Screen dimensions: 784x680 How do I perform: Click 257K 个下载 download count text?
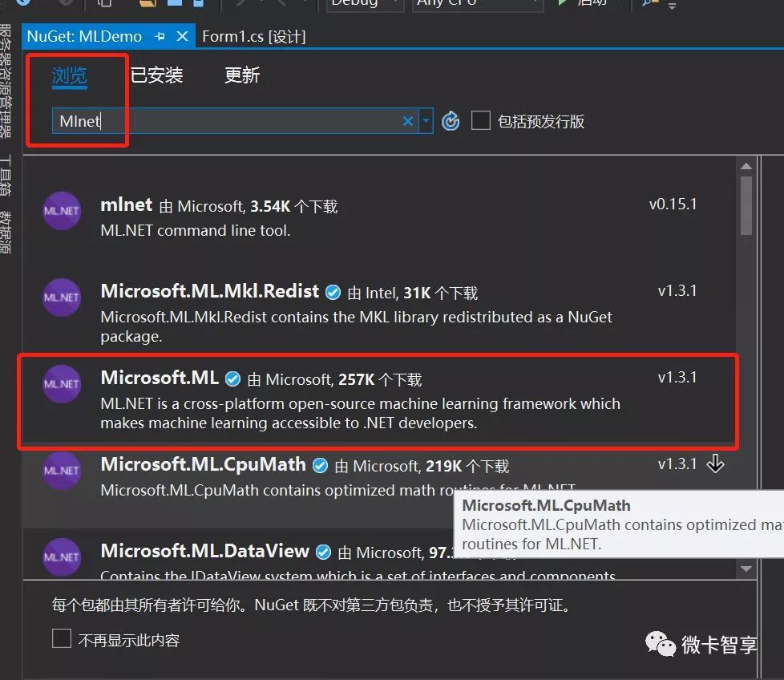point(380,379)
